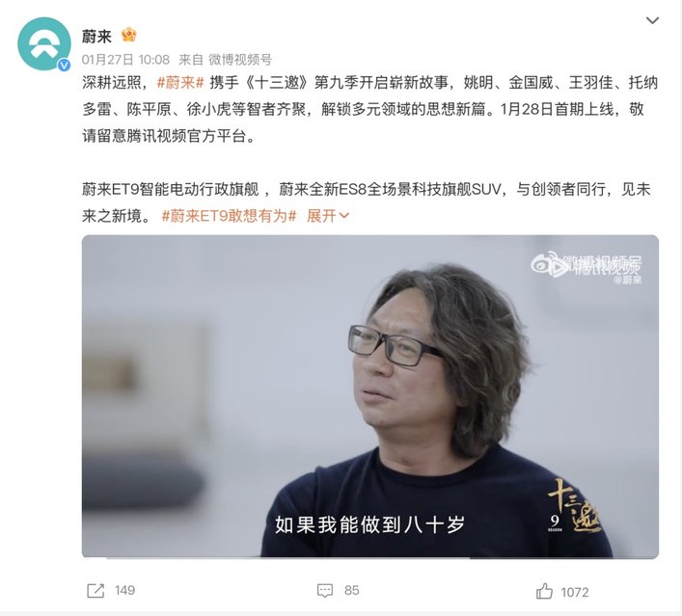Open the #蔚来# hashtag topic
Screen dimensions: 682x616
click(180, 83)
